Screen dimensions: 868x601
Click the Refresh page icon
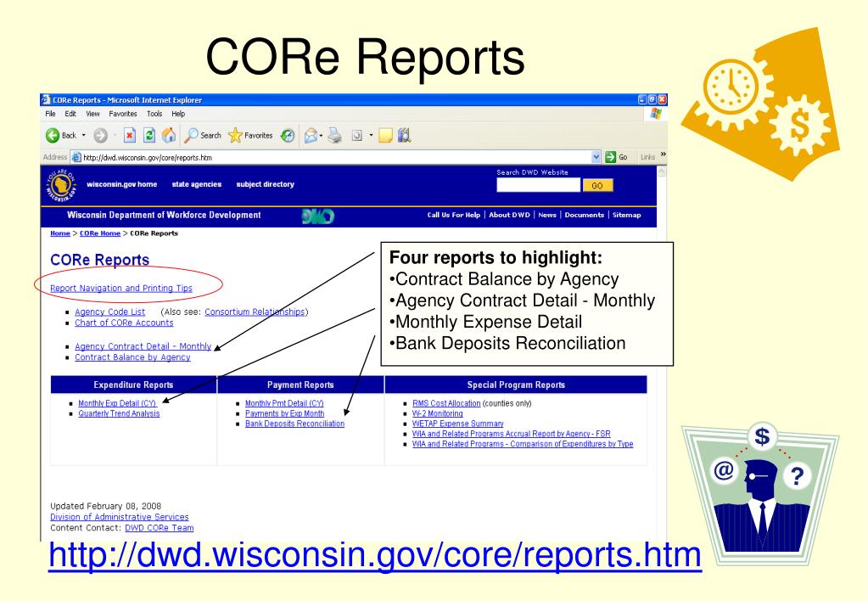pyautogui.click(x=149, y=135)
